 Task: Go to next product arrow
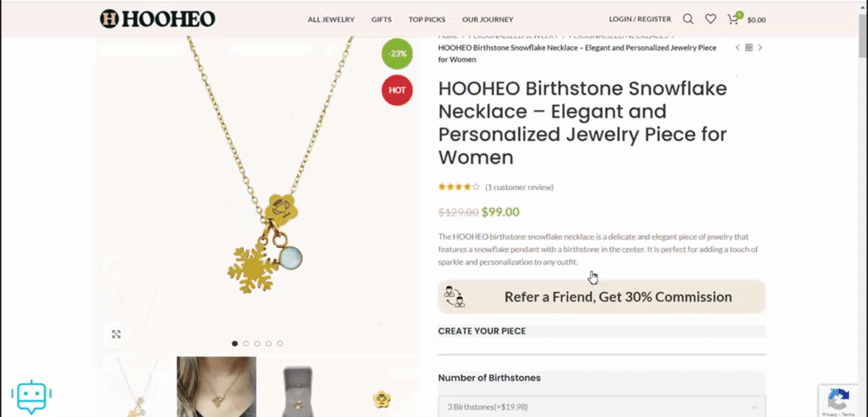click(x=760, y=48)
